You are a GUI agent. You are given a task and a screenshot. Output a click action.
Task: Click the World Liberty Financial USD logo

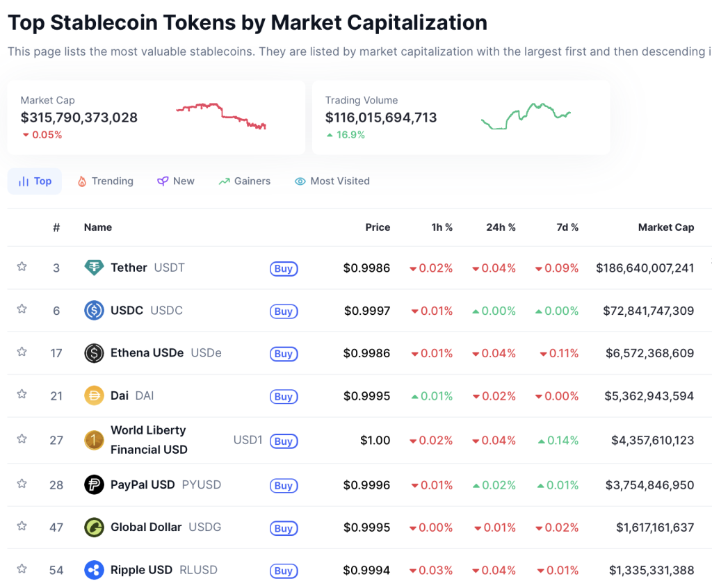point(94,440)
